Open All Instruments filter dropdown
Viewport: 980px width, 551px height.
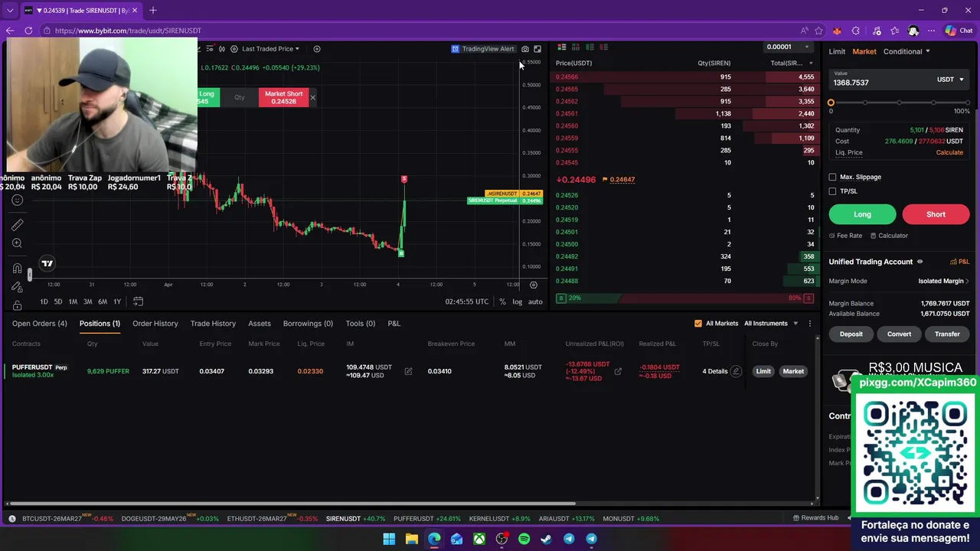tap(771, 324)
